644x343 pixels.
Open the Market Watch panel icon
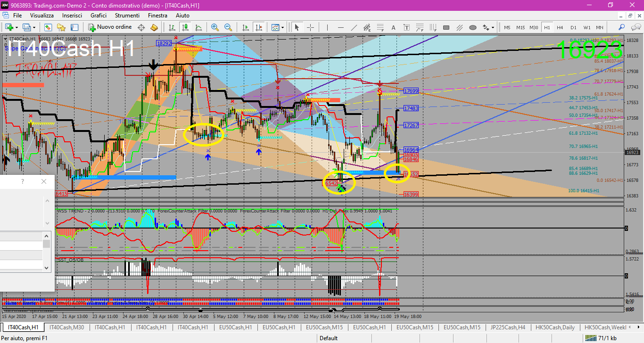48,27
